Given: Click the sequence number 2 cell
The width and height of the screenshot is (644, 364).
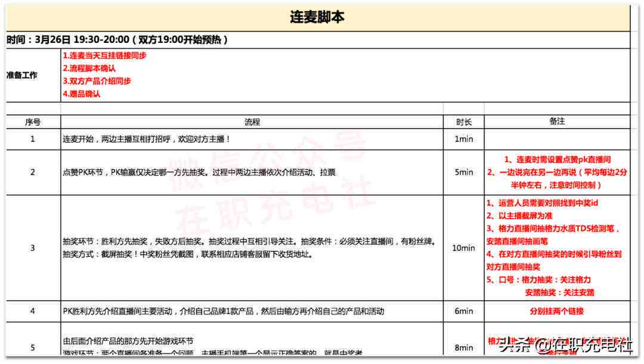Looking at the screenshot, I should tap(33, 172).
